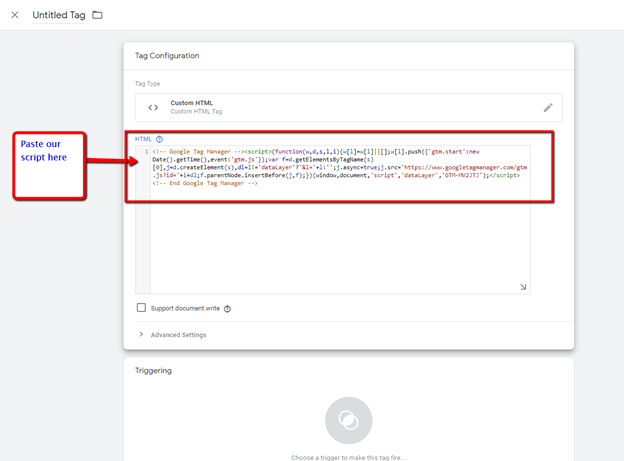Screen dimensions: 624x461
Task: Click the Tag Configuration heading
Action: [167, 56]
